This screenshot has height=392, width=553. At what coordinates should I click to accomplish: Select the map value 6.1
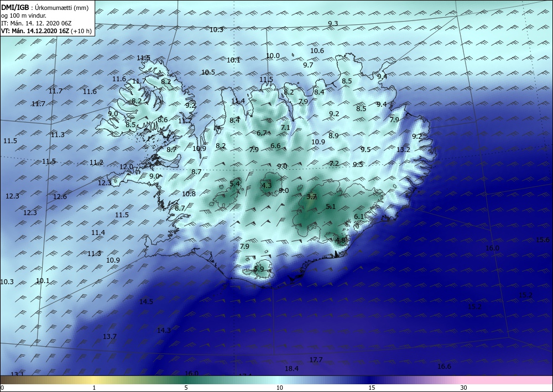(359, 217)
